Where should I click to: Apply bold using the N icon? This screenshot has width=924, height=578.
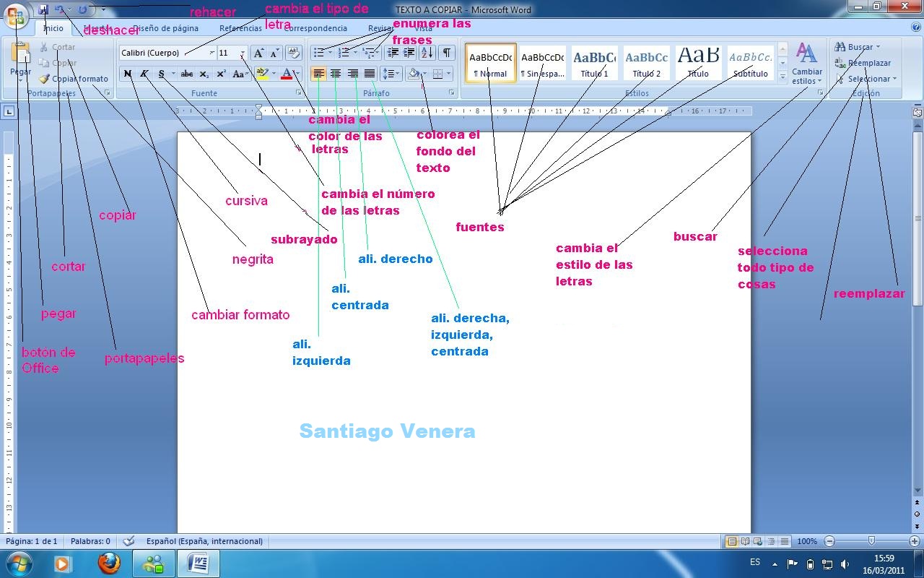[x=127, y=74]
